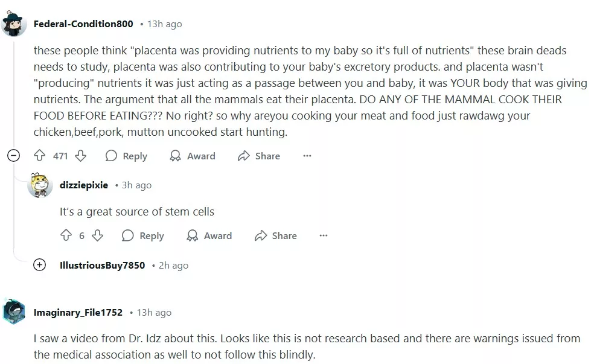Reply to Federal-Condition800's comment
594x364 pixels.
[x=126, y=156]
